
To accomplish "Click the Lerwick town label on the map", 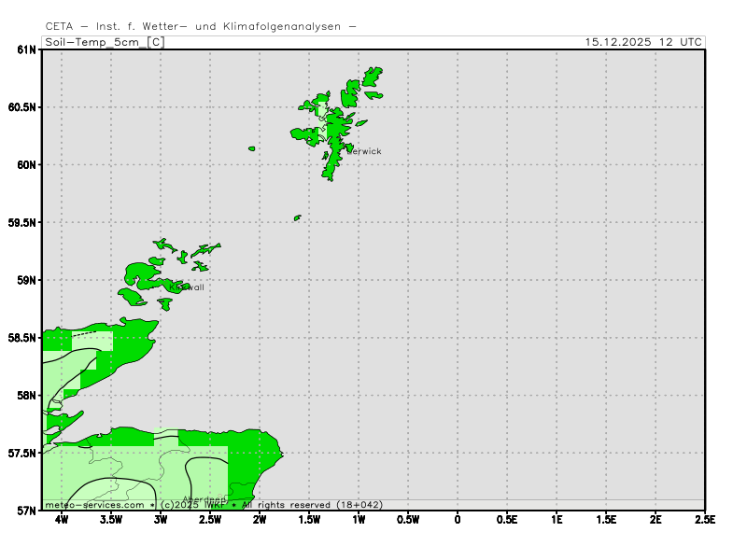I will (x=364, y=151).
